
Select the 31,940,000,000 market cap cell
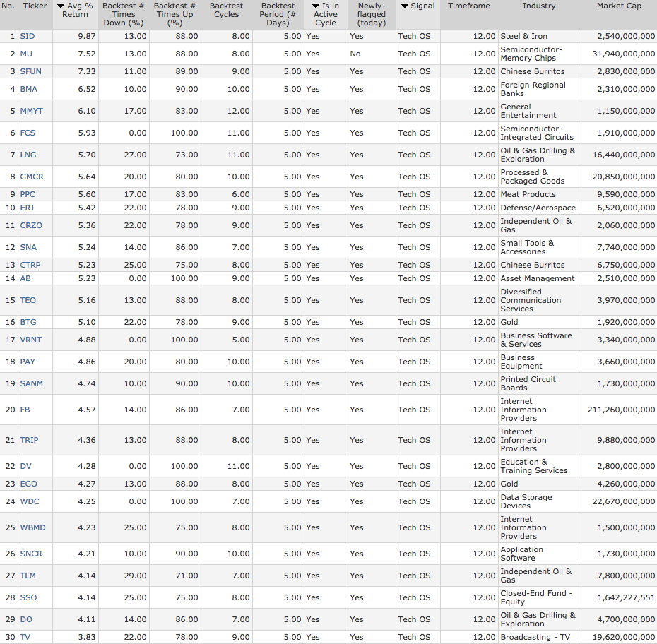click(x=619, y=54)
